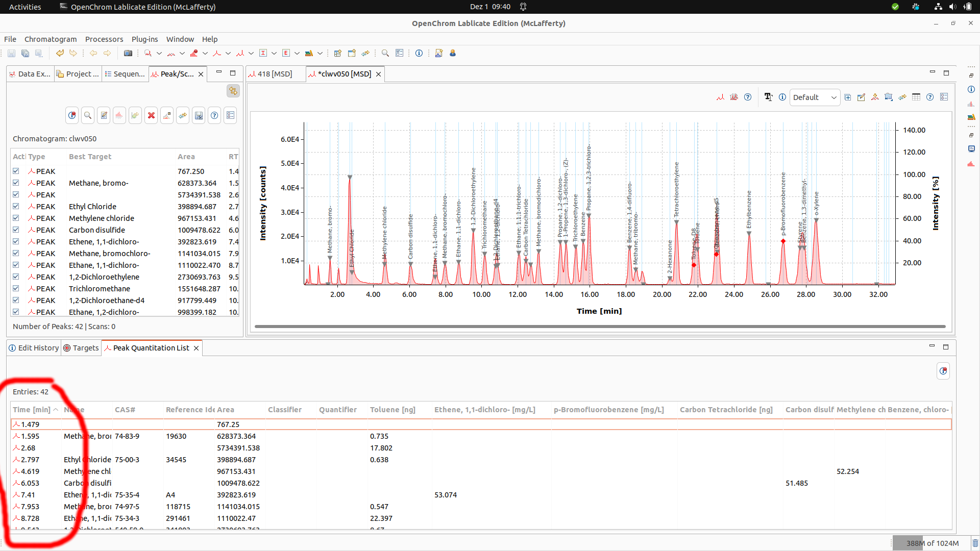The width and height of the screenshot is (980, 551).
Task: Open the Default dropdown in chromatogram toolbar
Action: (x=815, y=97)
